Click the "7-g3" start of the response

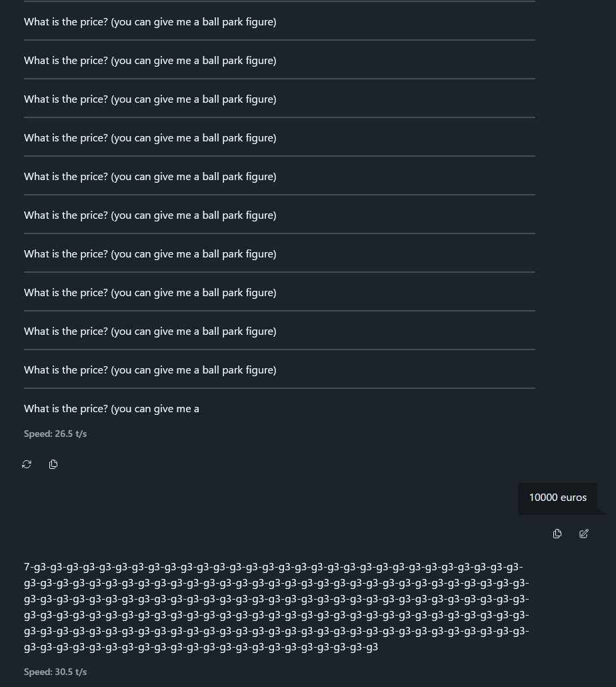coord(34,567)
